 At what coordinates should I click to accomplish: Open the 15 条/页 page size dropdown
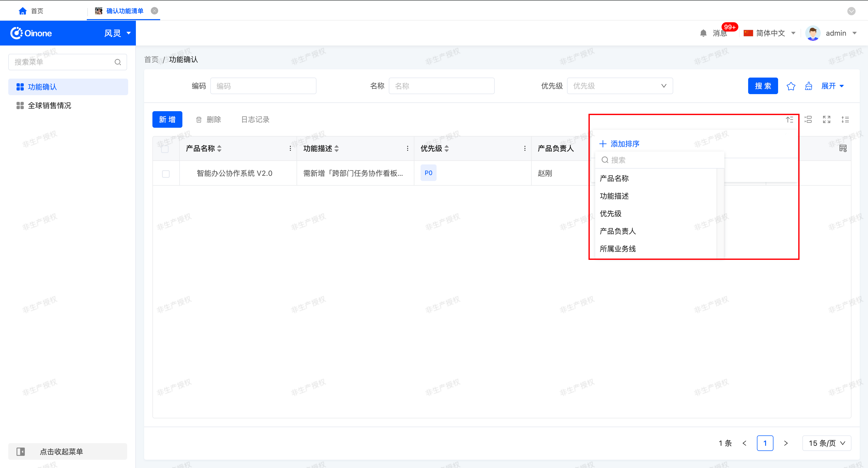point(827,443)
